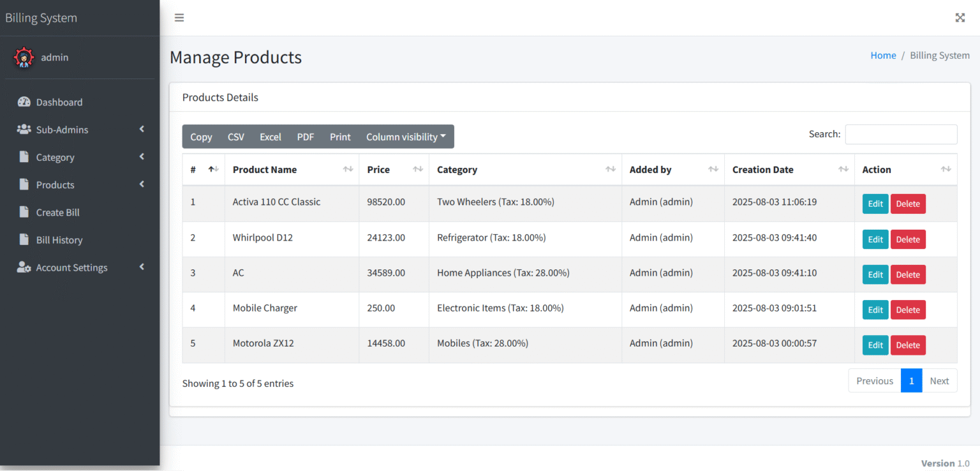Click the Account Settings user-gear icon
The height and width of the screenshot is (471, 980).
(x=24, y=267)
